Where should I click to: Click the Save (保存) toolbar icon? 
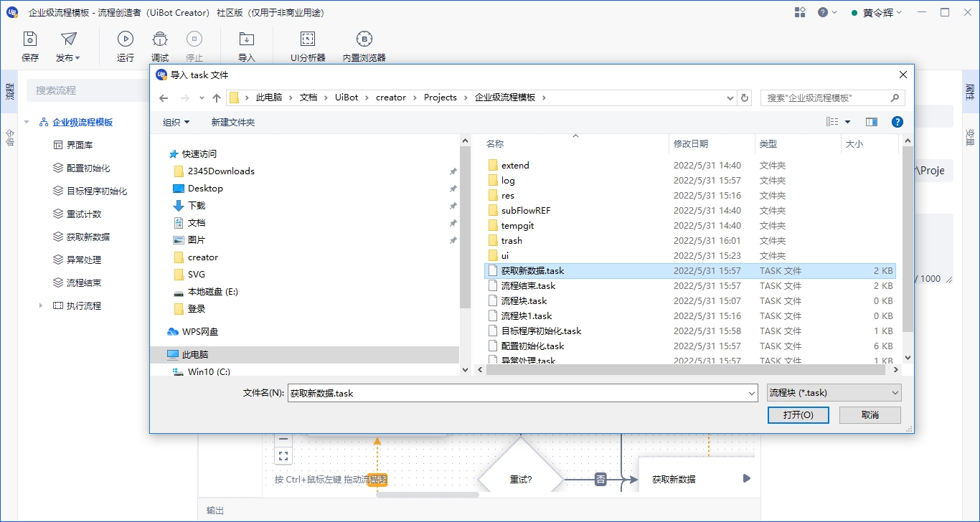coord(30,39)
